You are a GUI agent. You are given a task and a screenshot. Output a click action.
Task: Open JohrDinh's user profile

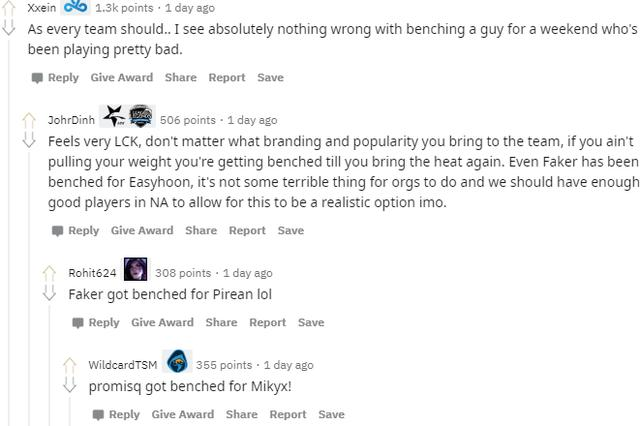pyautogui.click(x=71, y=120)
